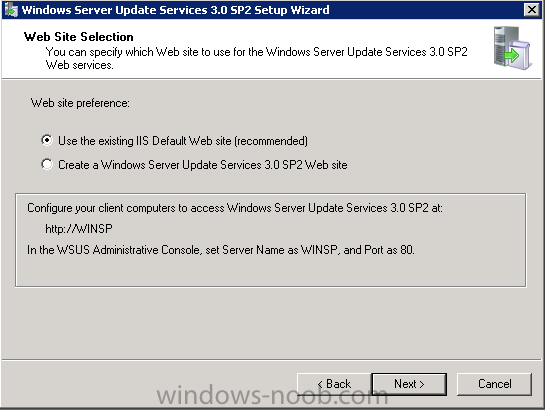545x410 pixels.
Task: Click the window title bar text
Action: pos(176,10)
